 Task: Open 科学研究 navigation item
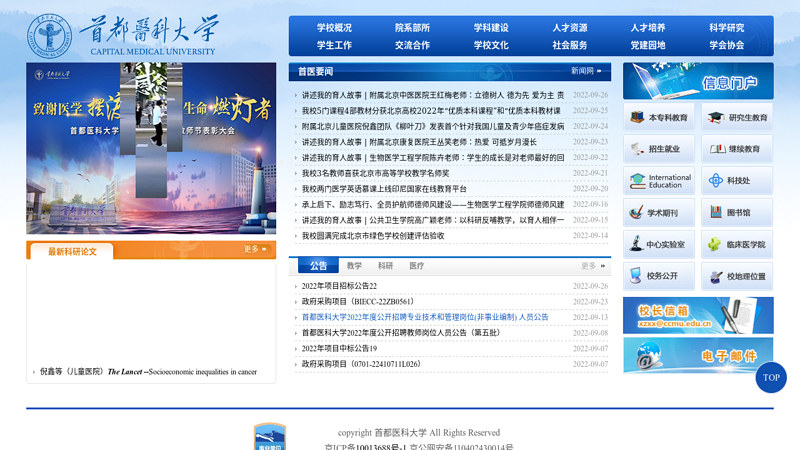(x=727, y=28)
